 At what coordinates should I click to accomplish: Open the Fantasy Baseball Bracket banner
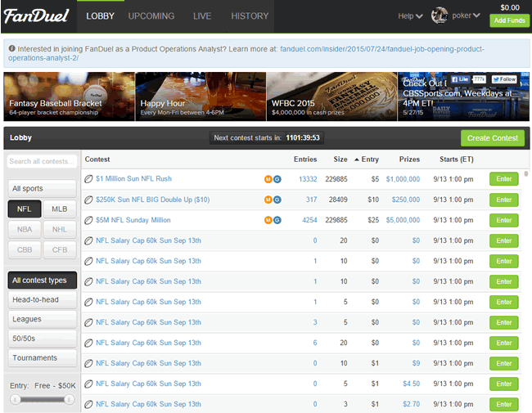coord(69,97)
